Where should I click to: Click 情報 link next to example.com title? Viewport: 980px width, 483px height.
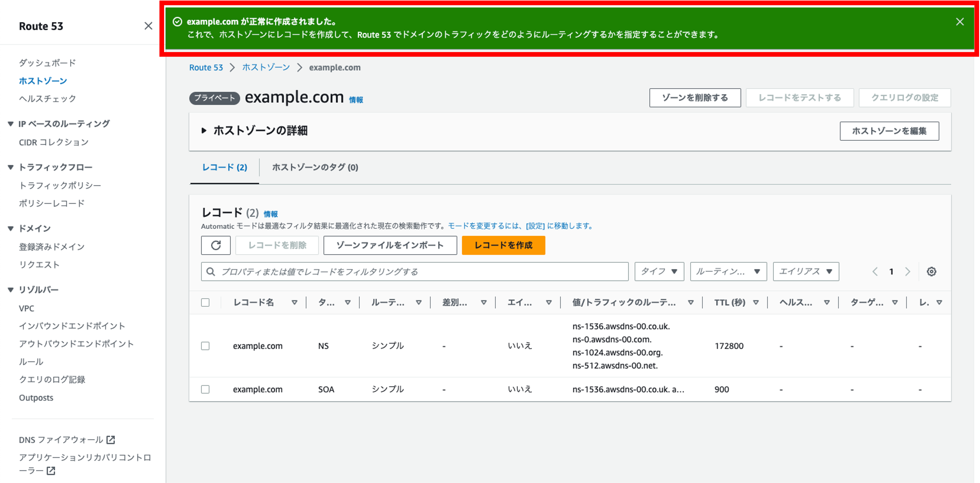pyautogui.click(x=356, y=100)
